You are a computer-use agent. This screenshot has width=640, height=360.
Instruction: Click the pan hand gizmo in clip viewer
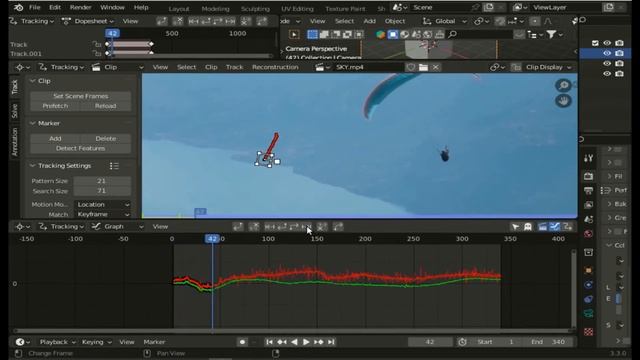tap(564, 101)
